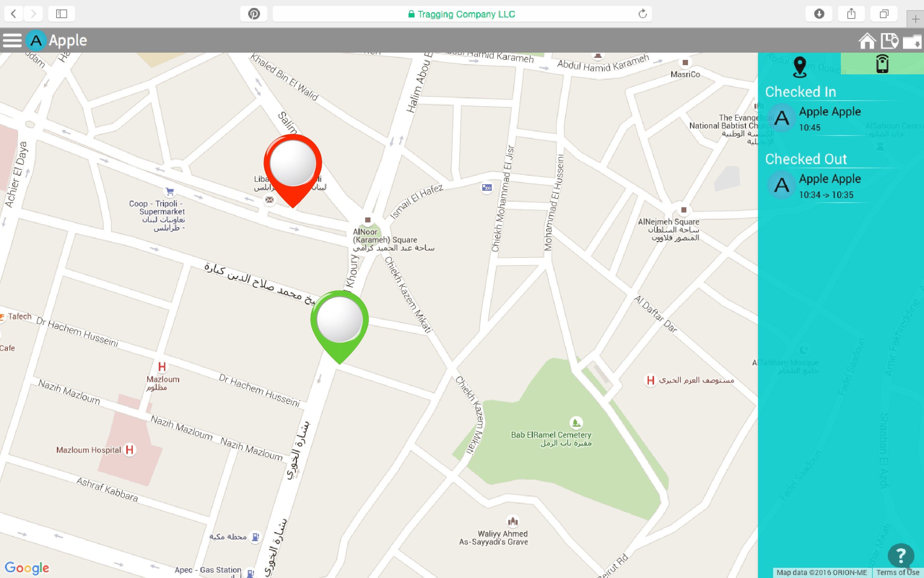
Task: Go forward with browser forward arrow
Action: [33, 14]
